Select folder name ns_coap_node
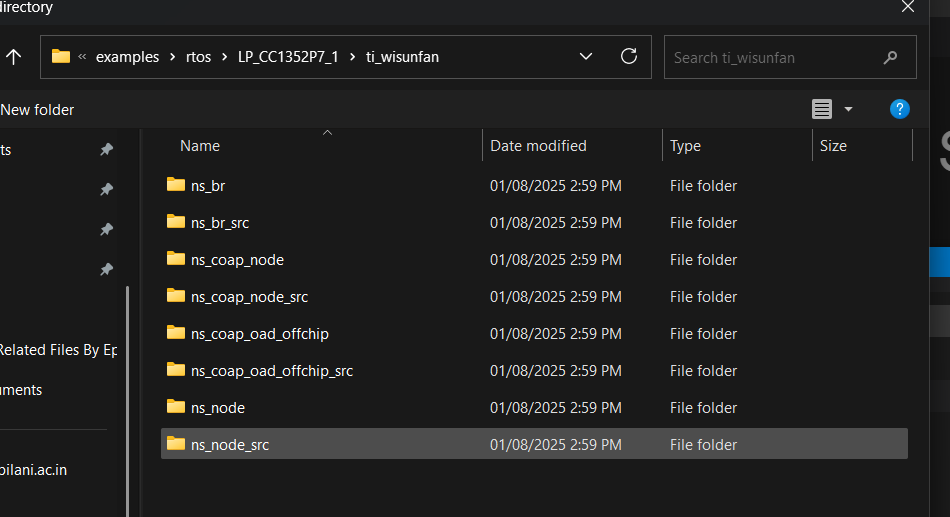Viewport: 950px width, 517px height. point(238,260)
